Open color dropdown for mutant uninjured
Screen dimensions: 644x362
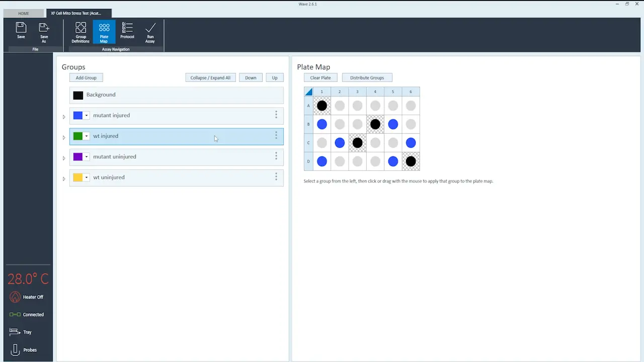coord(87,157)
